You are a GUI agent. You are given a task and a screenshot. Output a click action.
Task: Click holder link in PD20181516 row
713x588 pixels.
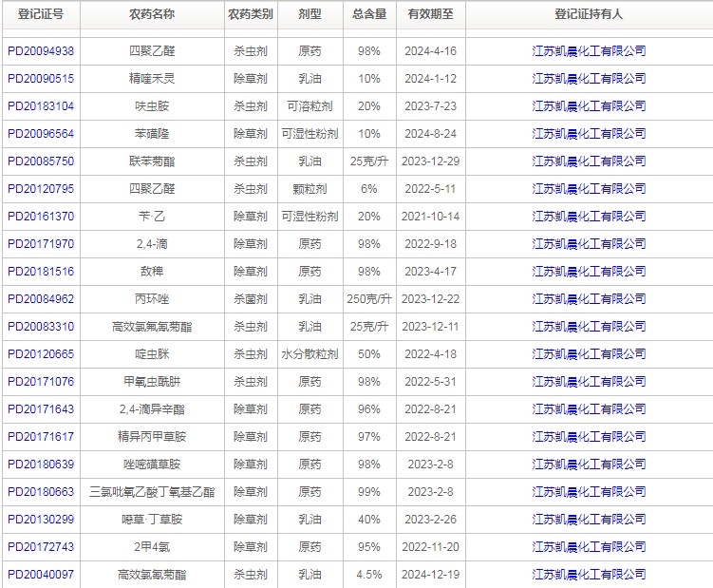589,272
